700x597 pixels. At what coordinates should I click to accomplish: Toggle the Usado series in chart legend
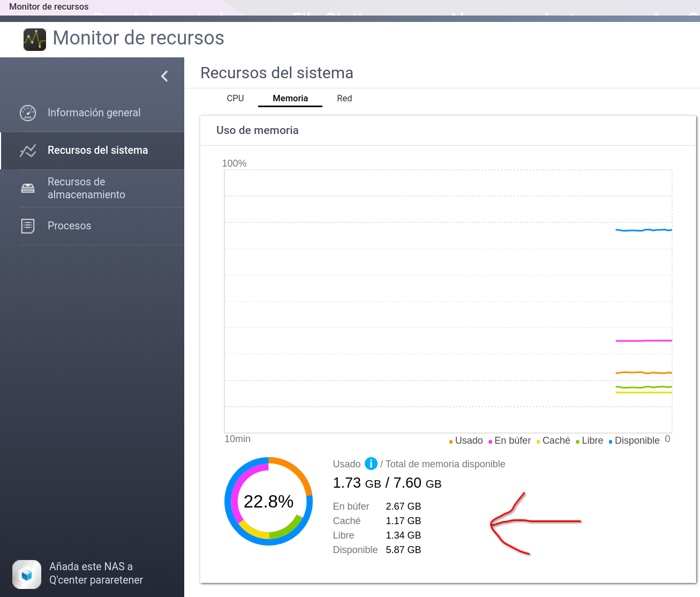click(x=466, y=441)
